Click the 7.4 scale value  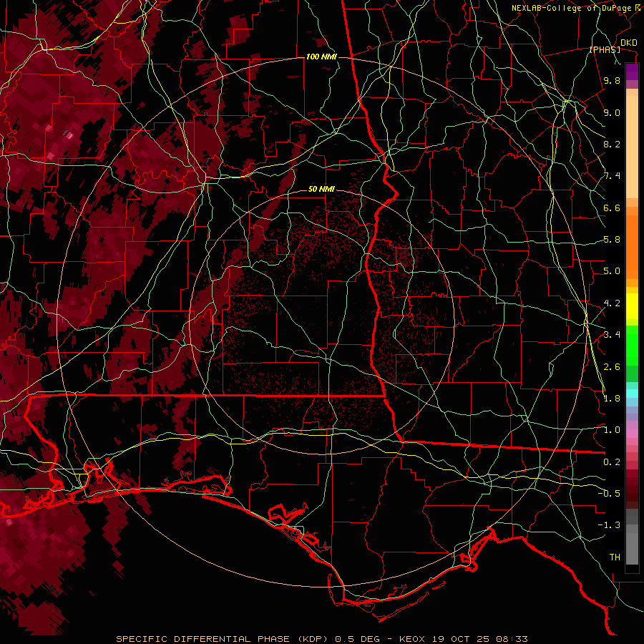pyautogui.click(x=612, y=176)
